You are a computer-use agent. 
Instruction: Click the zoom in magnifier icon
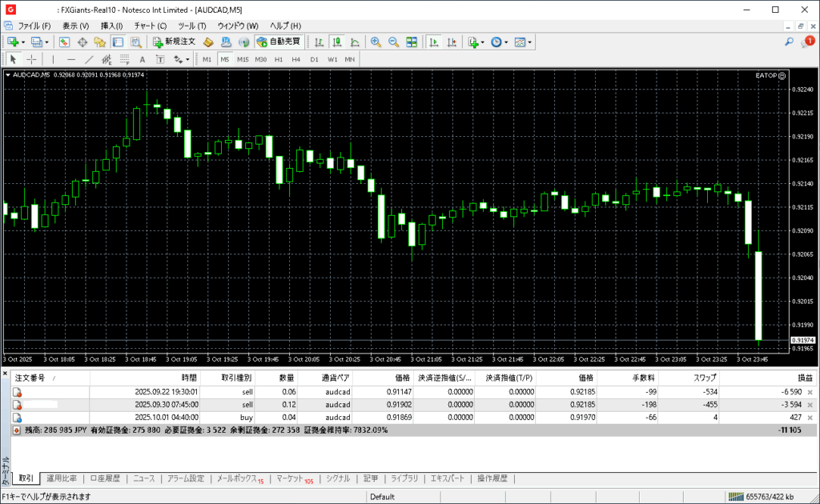pyautogui.click(x=376, y=42)
